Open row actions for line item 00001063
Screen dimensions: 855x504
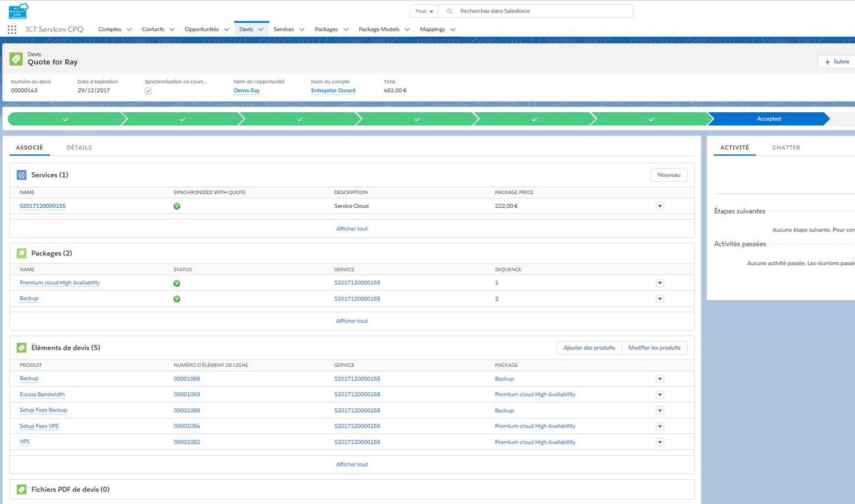click(x=660, y=395)
